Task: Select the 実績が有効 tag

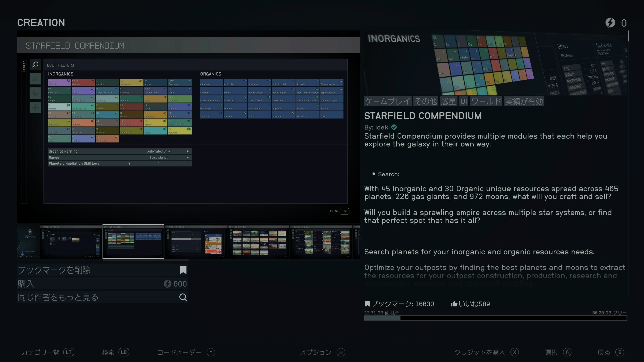Action: tap(524, 101)
